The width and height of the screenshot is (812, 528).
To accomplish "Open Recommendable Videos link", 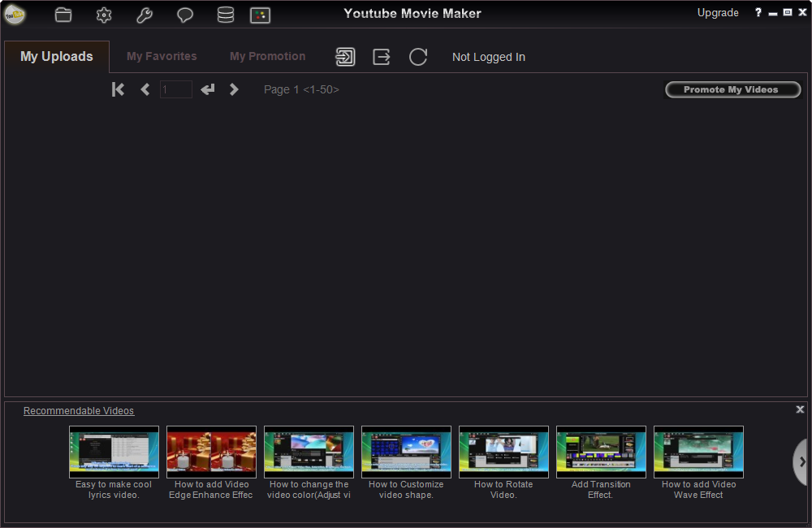I will [x=79, y=411].
